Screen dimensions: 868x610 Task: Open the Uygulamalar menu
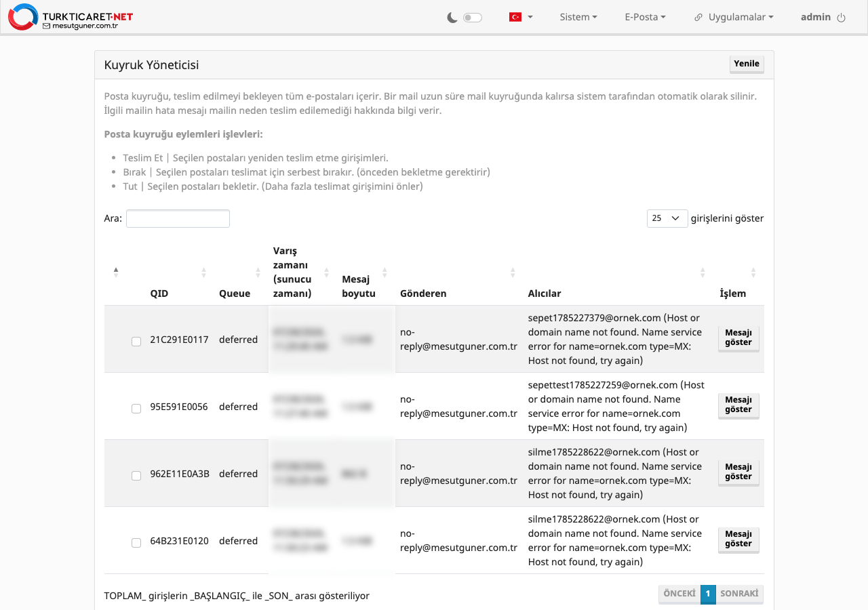pos(734,17)
